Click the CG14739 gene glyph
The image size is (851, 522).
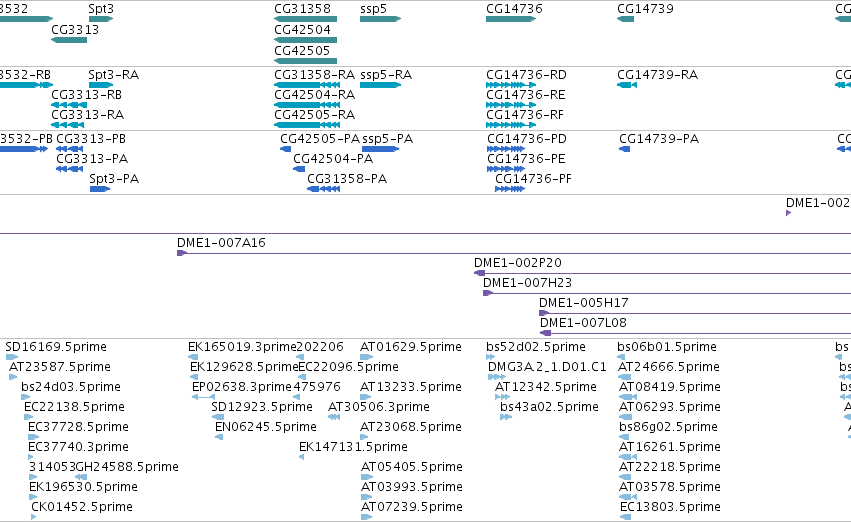coord(625,19)
